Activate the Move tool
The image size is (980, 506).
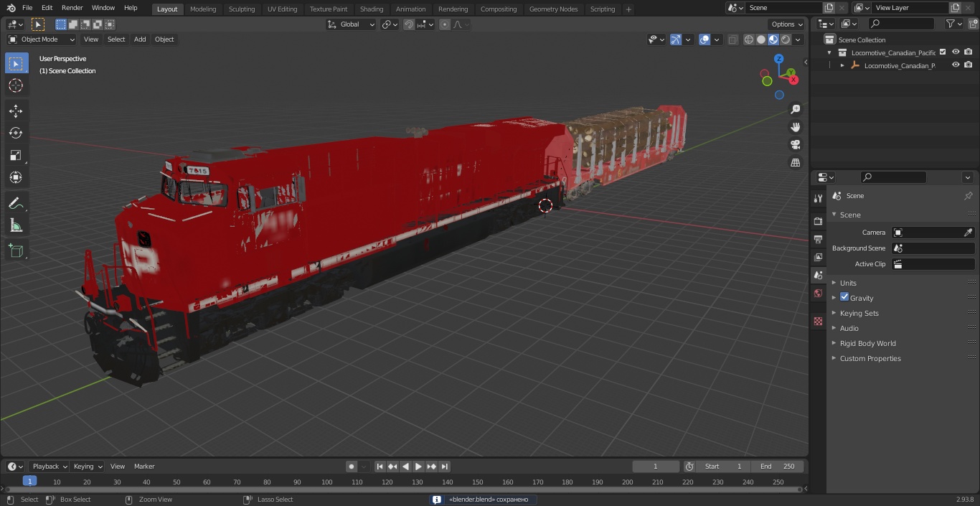[x=16, y=111]
